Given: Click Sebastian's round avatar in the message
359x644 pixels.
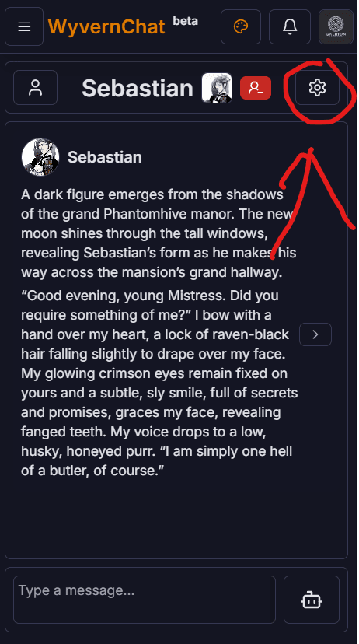Looking at the screenshot, I should pos(40,157).
